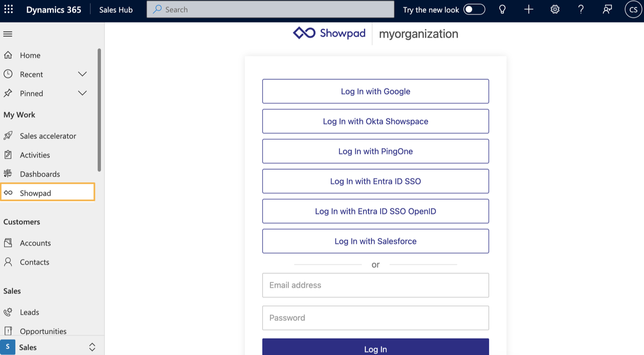Click the Sales section heading above Leads
The height and width of the screenshot is (355, 644).
(x=12, y=291)
